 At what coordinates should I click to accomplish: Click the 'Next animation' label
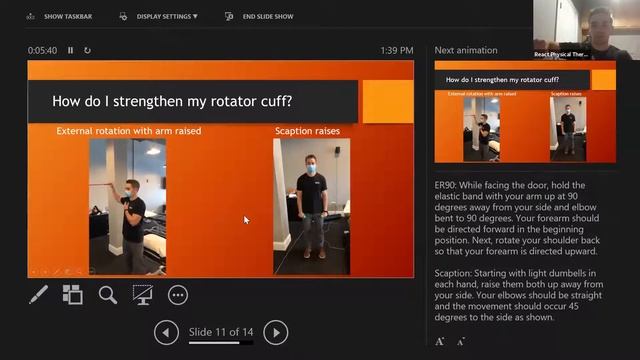(x=466, y=50)
